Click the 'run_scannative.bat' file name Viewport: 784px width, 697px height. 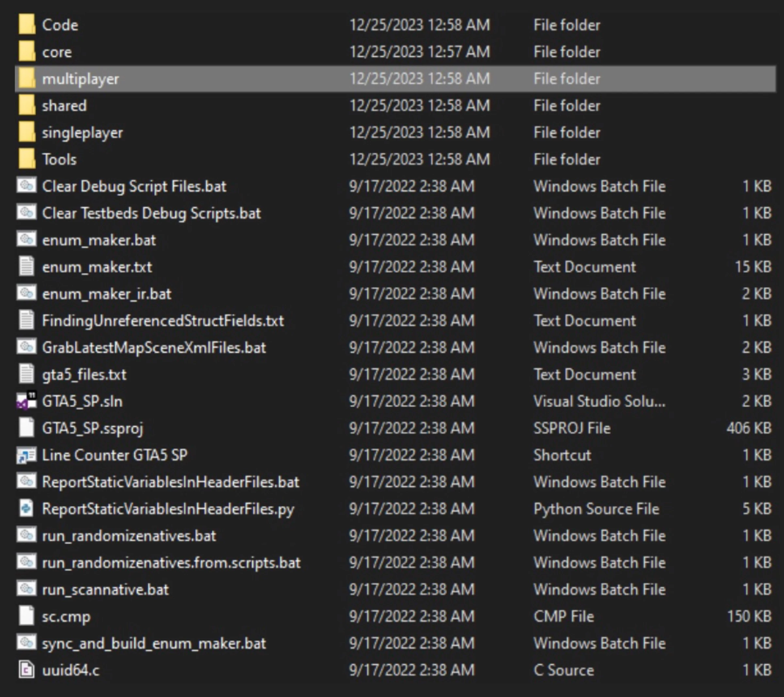pyautogui.click(x=105, y=589)
